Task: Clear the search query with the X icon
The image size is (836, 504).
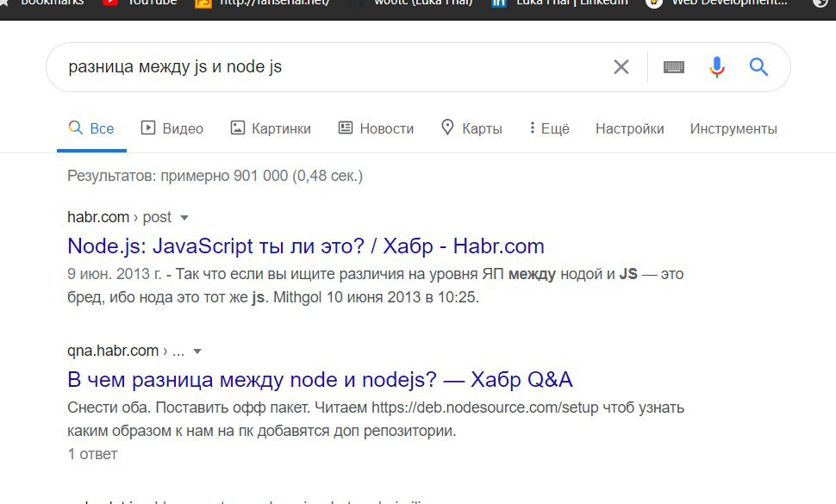Action: [621, 67]
